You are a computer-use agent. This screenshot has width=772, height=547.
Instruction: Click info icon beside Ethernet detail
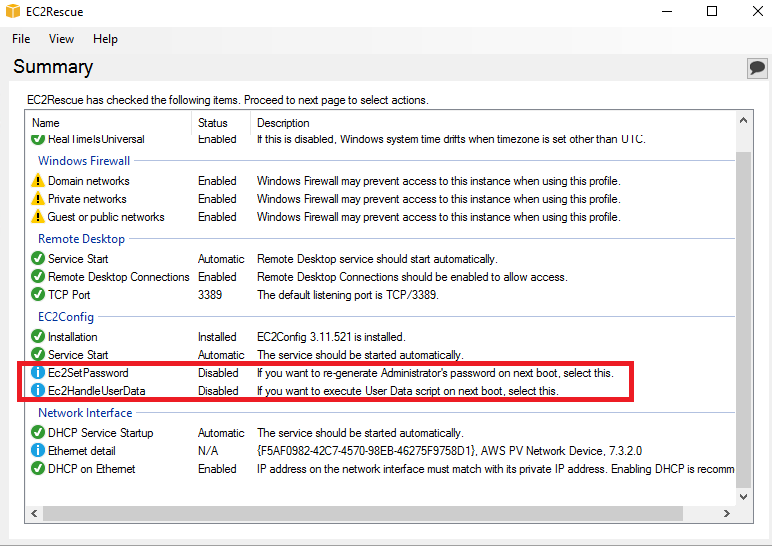[37, 450]
